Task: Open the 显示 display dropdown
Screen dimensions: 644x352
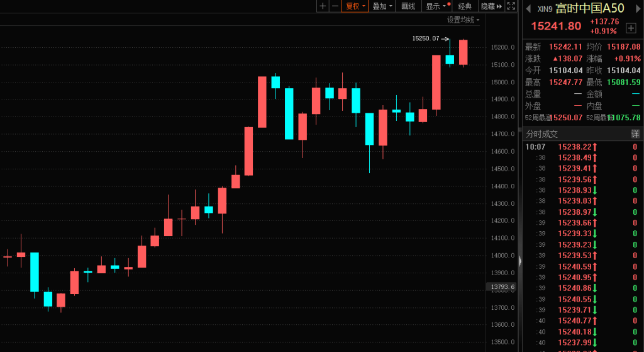Action: pos(438,6)
